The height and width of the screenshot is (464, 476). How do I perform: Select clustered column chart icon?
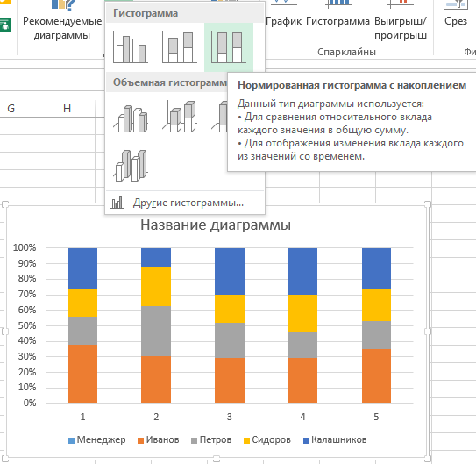(131, 47)
